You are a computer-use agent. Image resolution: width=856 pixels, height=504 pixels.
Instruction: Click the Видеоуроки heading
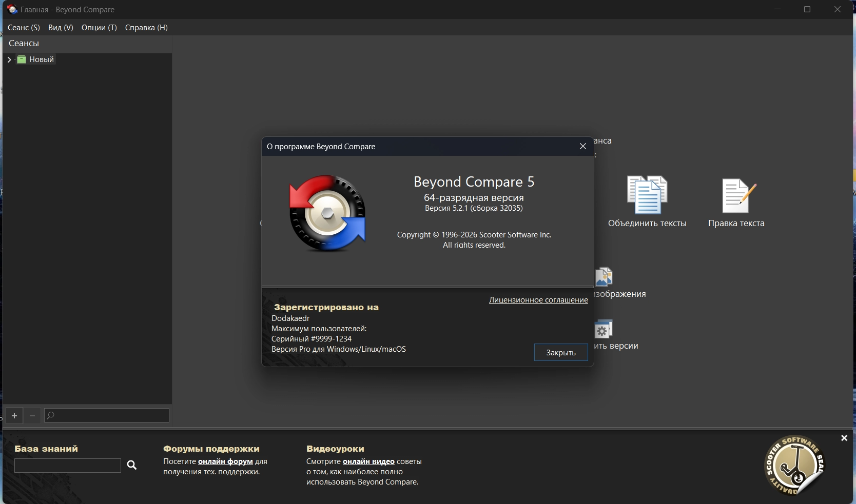[x=335, y=449]
